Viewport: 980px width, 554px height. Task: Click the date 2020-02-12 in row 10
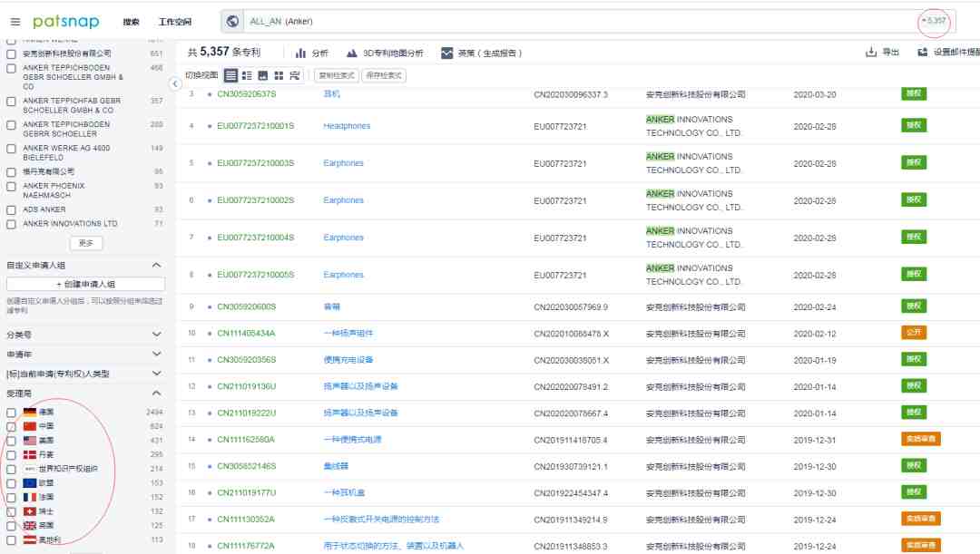814,335
